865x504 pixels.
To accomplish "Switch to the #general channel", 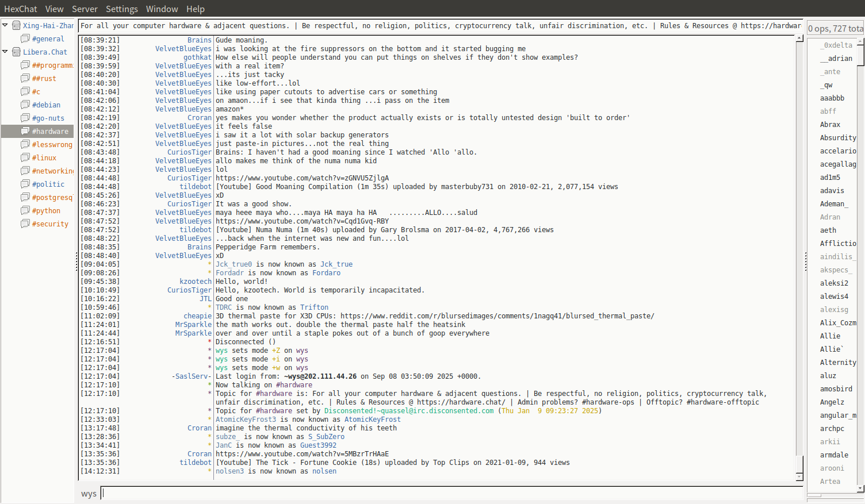I will tap(48, 39).
